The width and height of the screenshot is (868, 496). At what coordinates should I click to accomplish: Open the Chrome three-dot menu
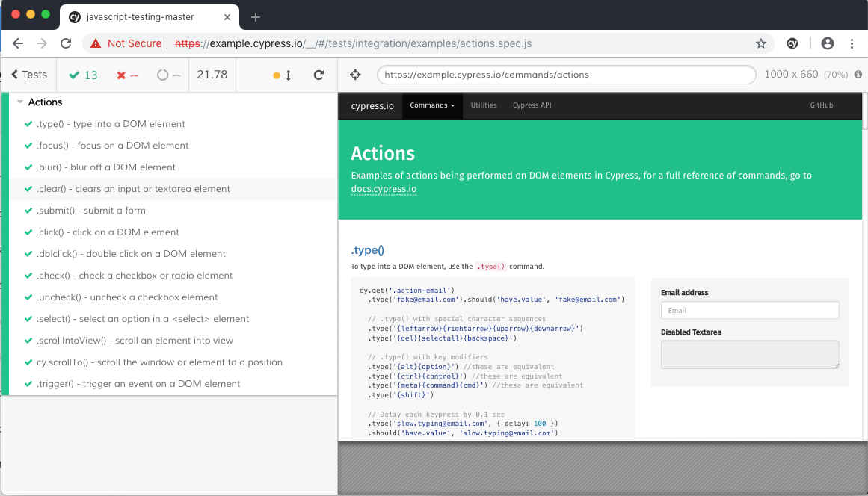(x=852, y=43)
